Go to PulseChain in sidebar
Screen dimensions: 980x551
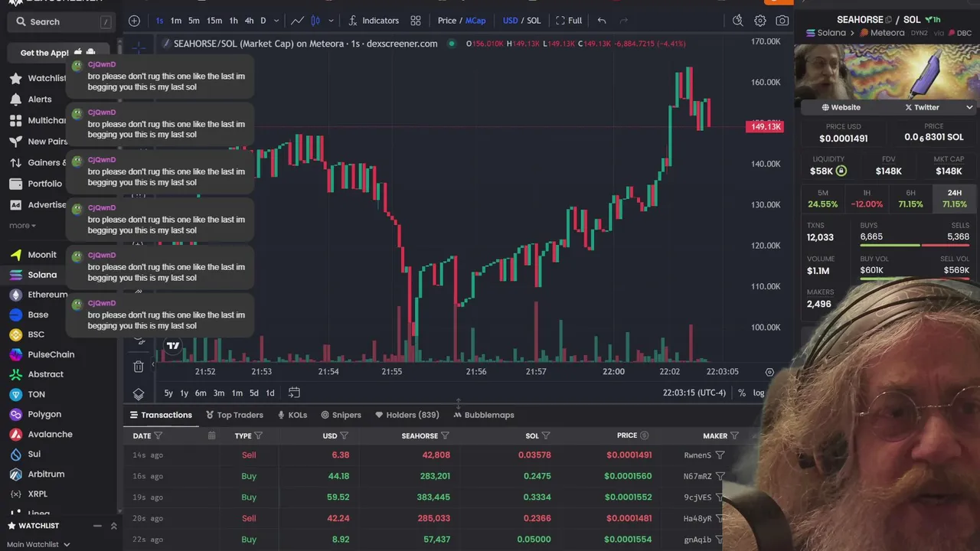42,354
